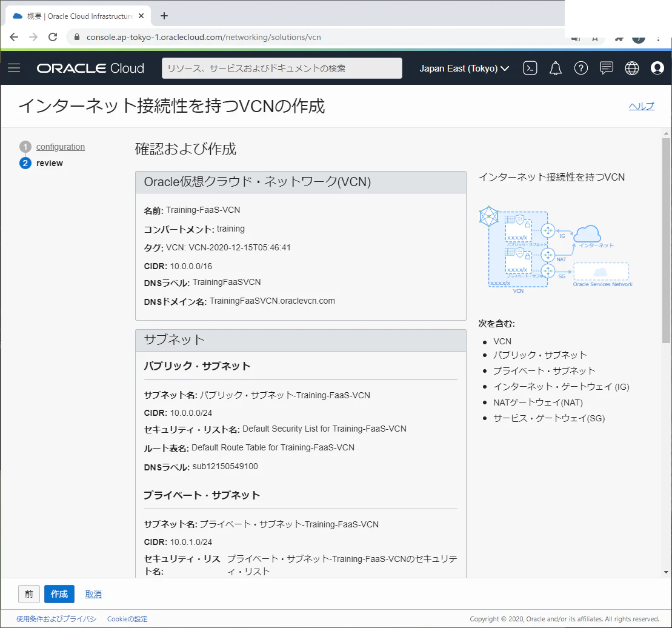672x628 pixels.
Task: Open the language globe icon
Action: click(632, 68)
